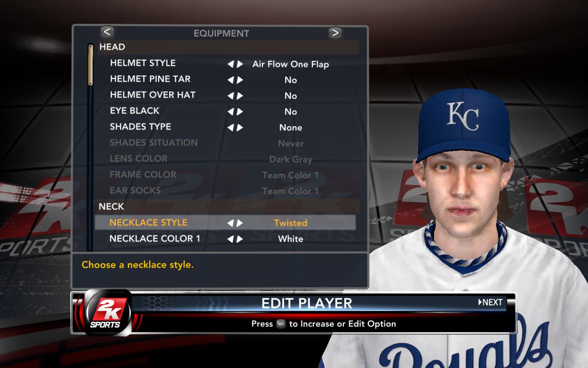Click the 2K Sports logo

click(106, 313)
